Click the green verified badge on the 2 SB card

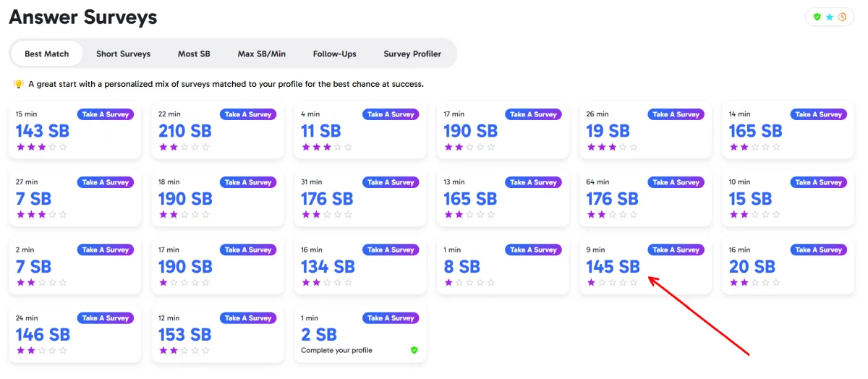(x=414, y=350)
